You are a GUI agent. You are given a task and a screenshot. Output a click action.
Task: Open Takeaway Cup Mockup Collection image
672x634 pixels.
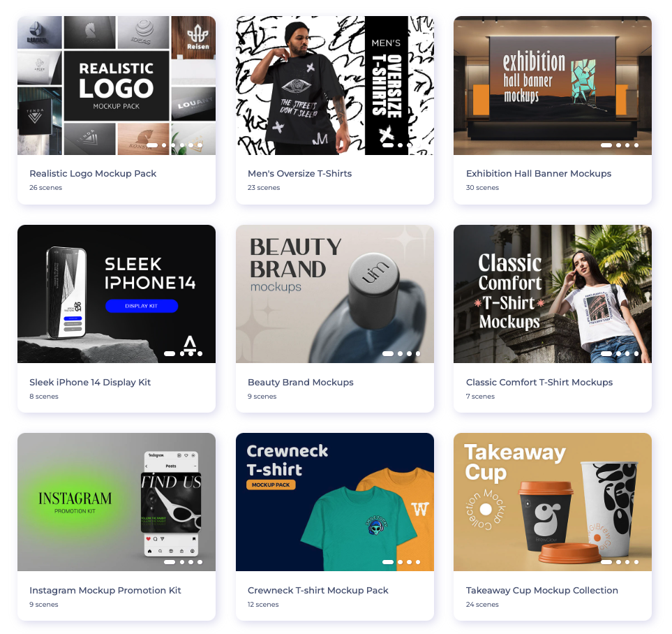[553, 502]
